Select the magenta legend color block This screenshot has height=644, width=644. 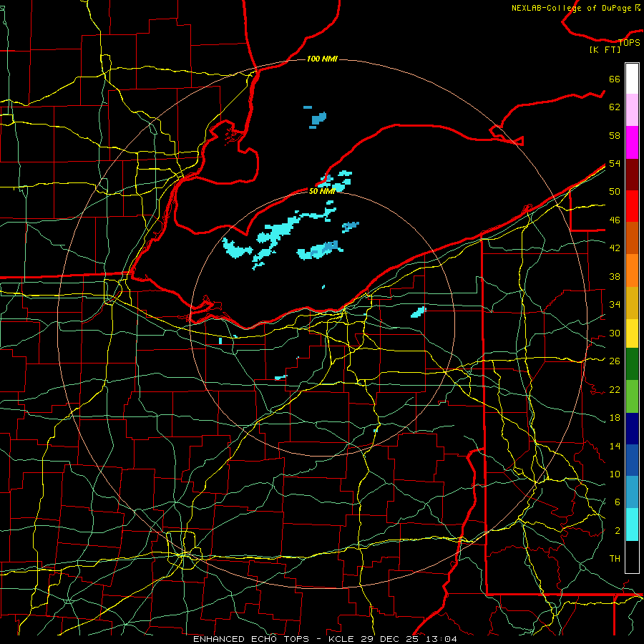[632, 142]
